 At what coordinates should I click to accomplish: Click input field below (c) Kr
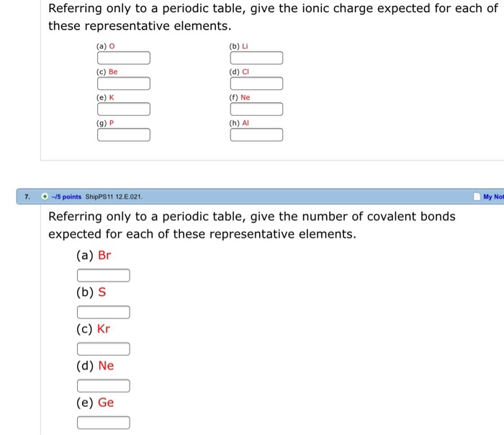[104, 349]
